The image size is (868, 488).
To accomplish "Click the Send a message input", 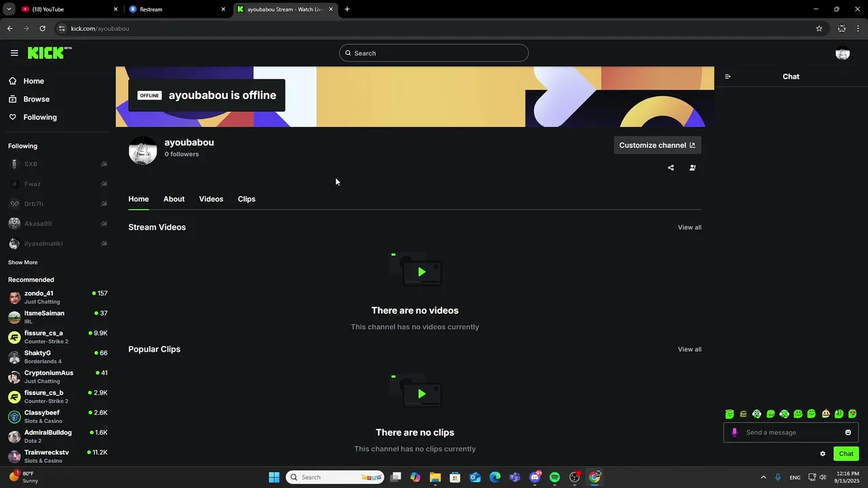I will point(790,432).
